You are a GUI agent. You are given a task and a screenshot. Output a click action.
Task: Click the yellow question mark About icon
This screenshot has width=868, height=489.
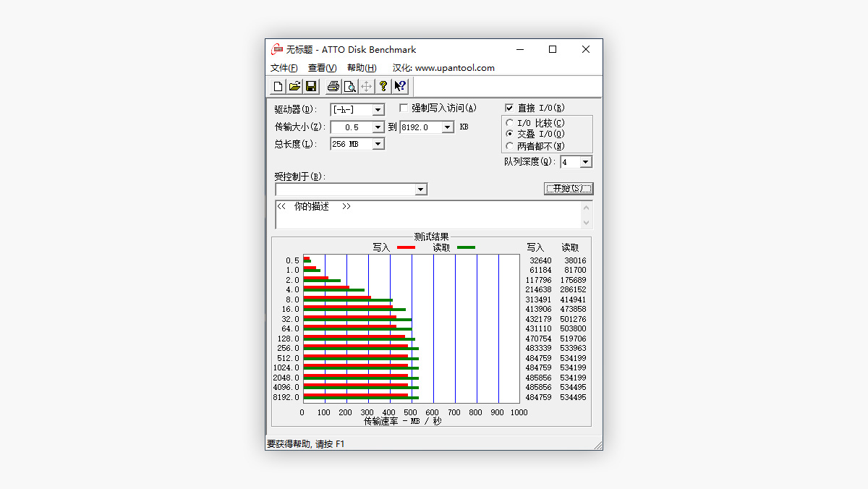[383, 87]
